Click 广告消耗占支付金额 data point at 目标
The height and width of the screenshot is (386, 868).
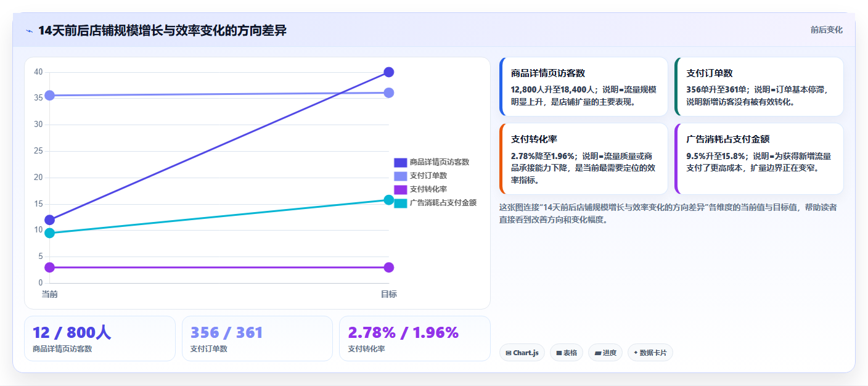(389, 200)
